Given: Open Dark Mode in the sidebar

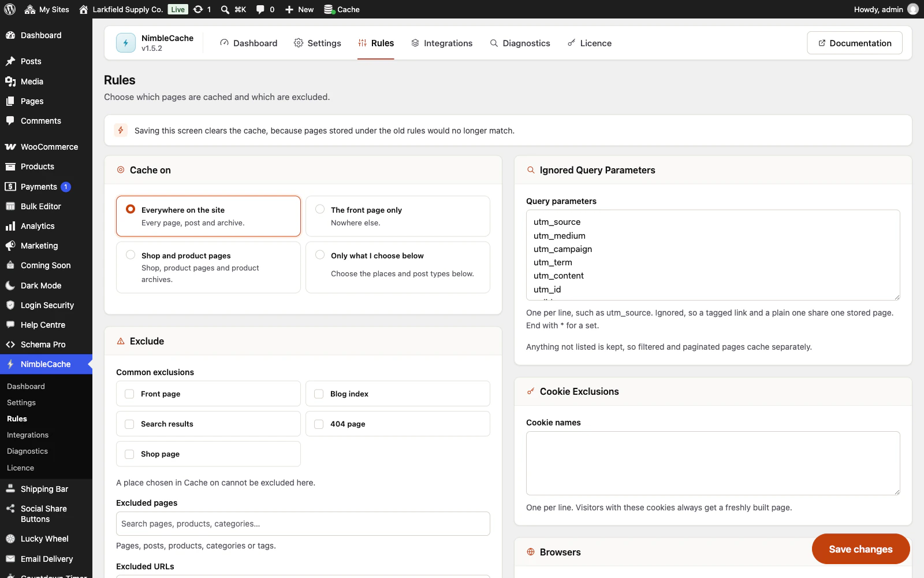Looking at the screenshot, I should point(46,286).
